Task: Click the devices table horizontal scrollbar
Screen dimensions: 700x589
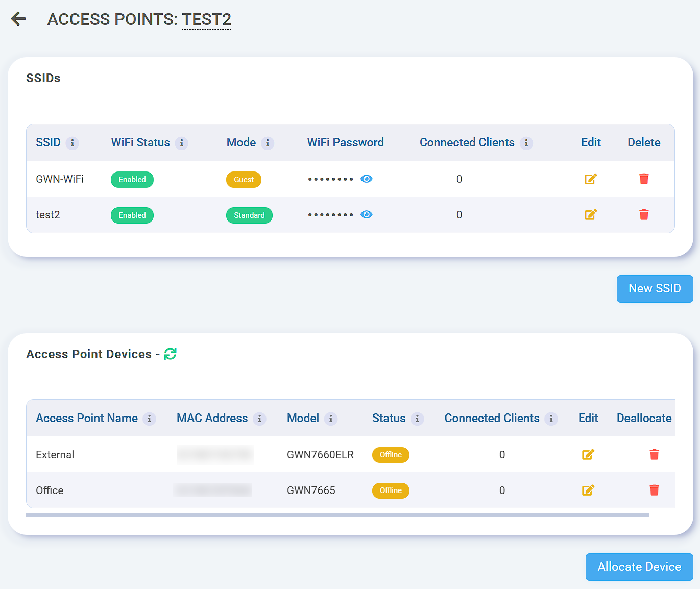Action: point(337,514)
